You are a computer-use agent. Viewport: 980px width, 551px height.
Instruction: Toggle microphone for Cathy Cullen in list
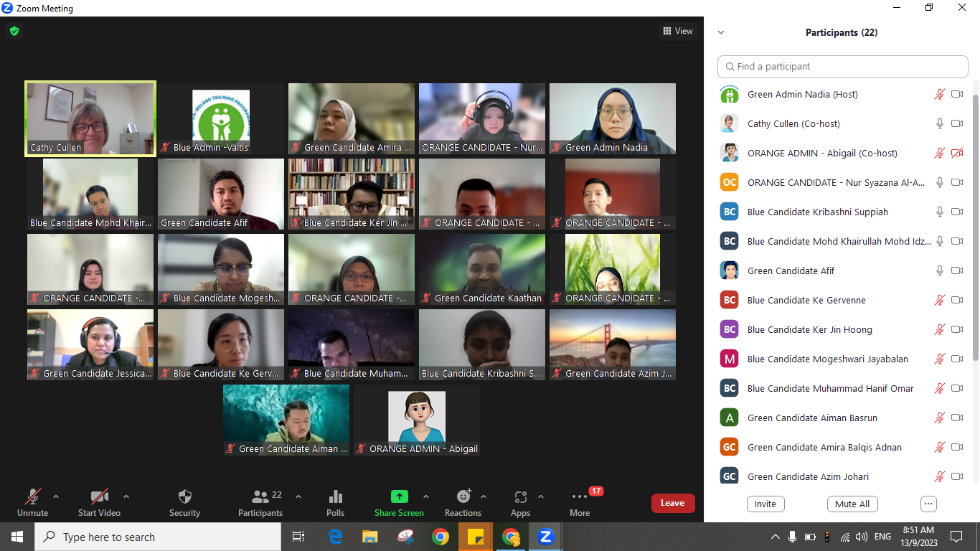(939, 123)
